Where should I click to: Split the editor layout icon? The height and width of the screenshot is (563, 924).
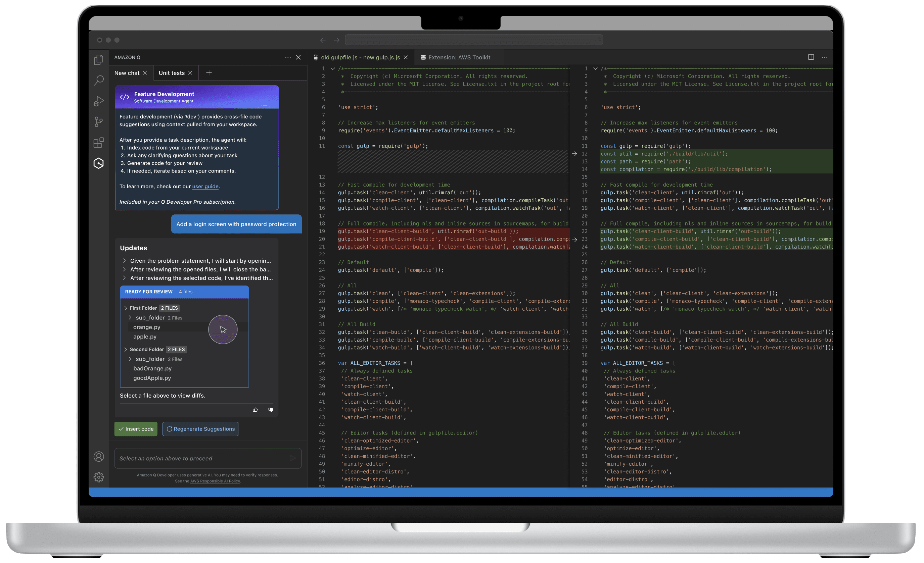click(811, 57)
